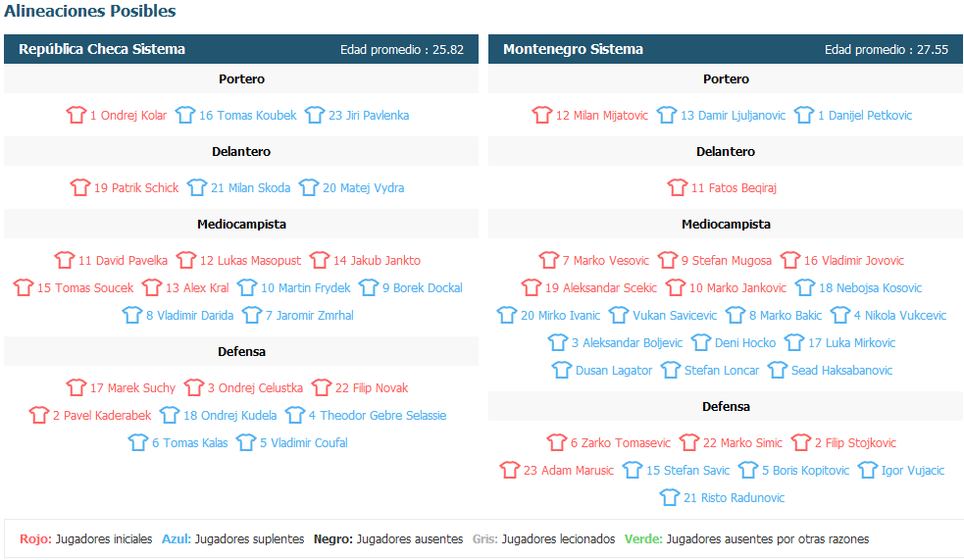Select player Sead Haksabanovic
The width and height of the screenshot is (964, 560).
841,370
